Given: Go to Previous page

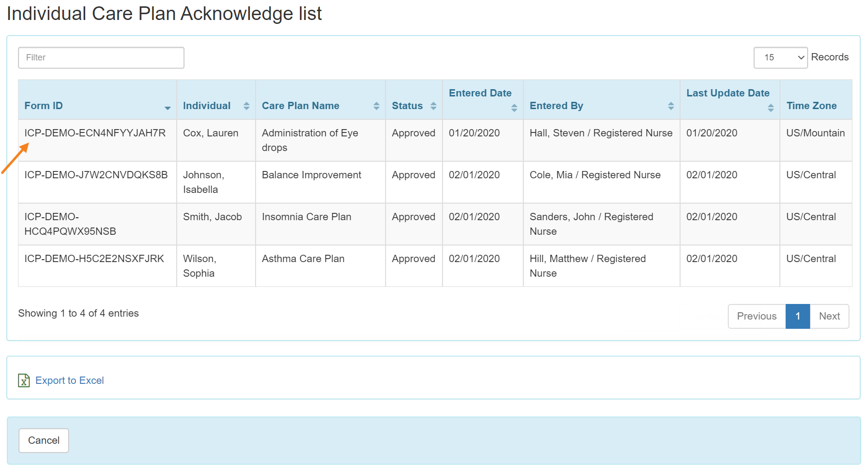Looking at the screenshot, I should click(757, 316).
